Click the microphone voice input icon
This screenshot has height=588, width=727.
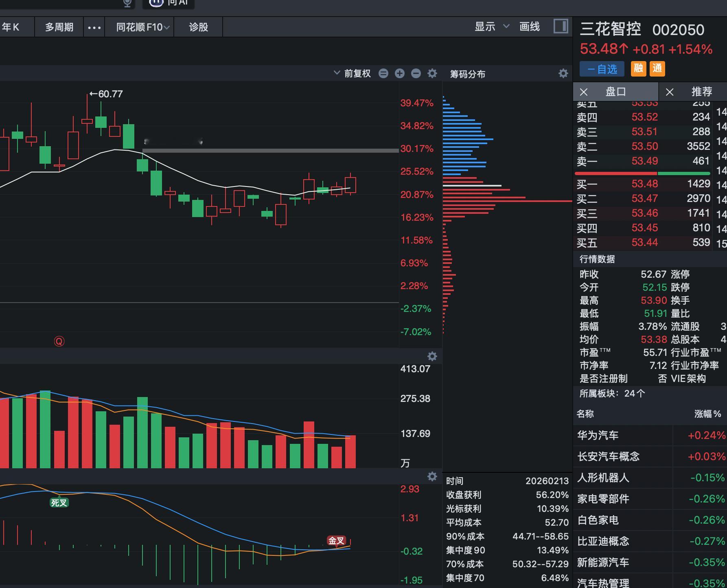pyautogui.click(x=127, y=3)
